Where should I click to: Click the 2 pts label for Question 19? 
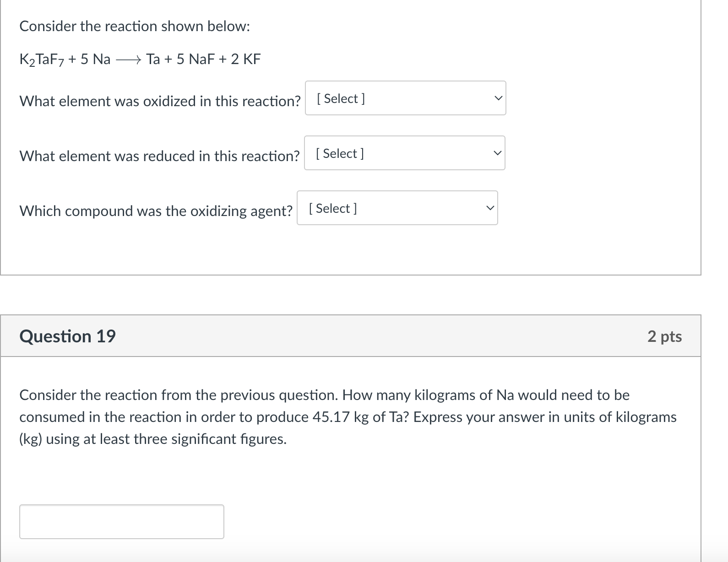pyautogui.click(x=665, y=336)
